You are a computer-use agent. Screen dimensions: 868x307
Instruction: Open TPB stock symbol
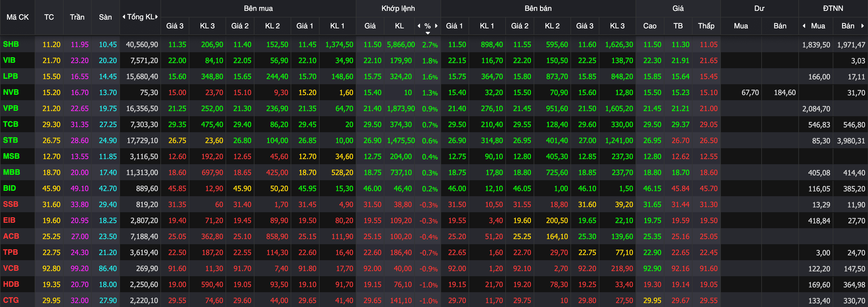coord(10,252)
